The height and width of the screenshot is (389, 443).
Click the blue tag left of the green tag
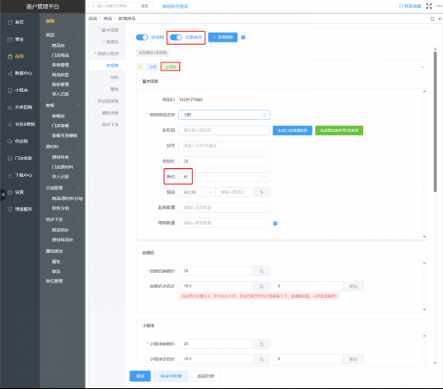(153, 67)
